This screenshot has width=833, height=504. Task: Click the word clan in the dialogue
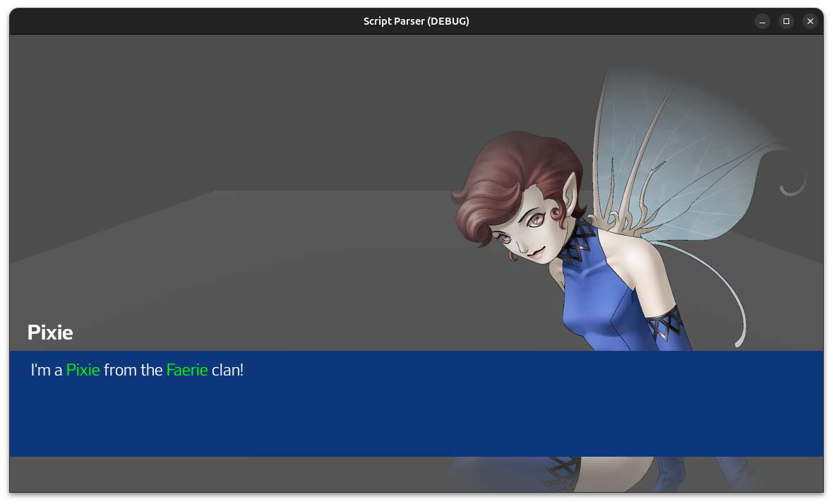pos(226,369)
